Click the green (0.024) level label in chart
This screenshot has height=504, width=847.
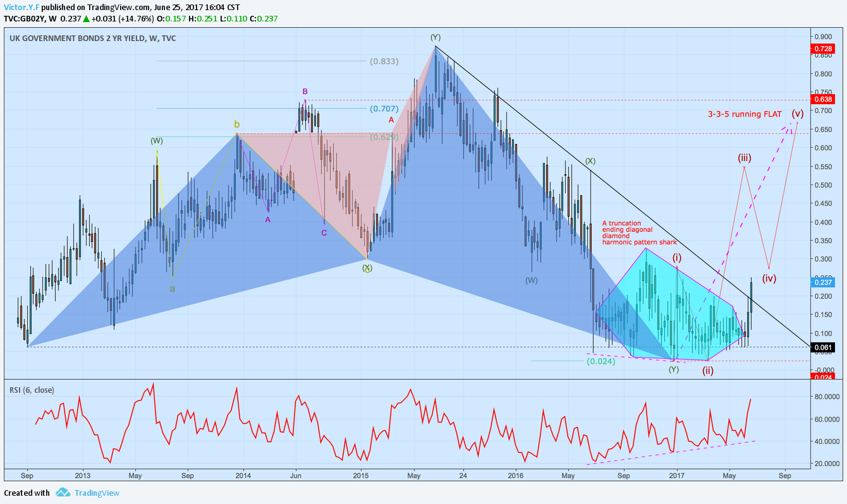(x=600, y=362)
